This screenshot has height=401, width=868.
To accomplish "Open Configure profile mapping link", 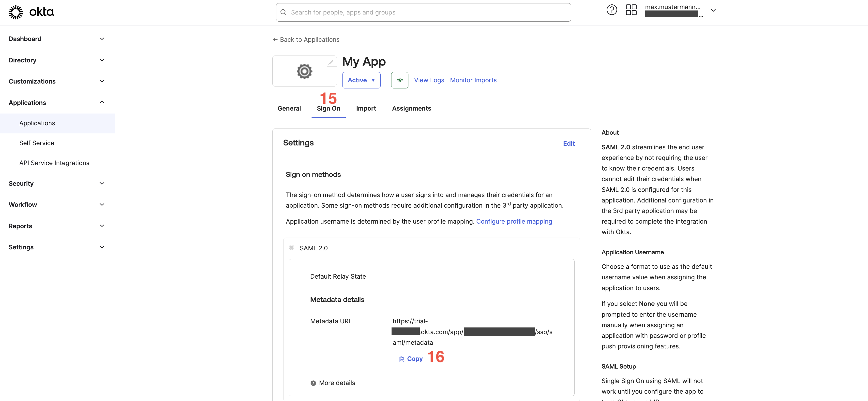I will 514,222.
